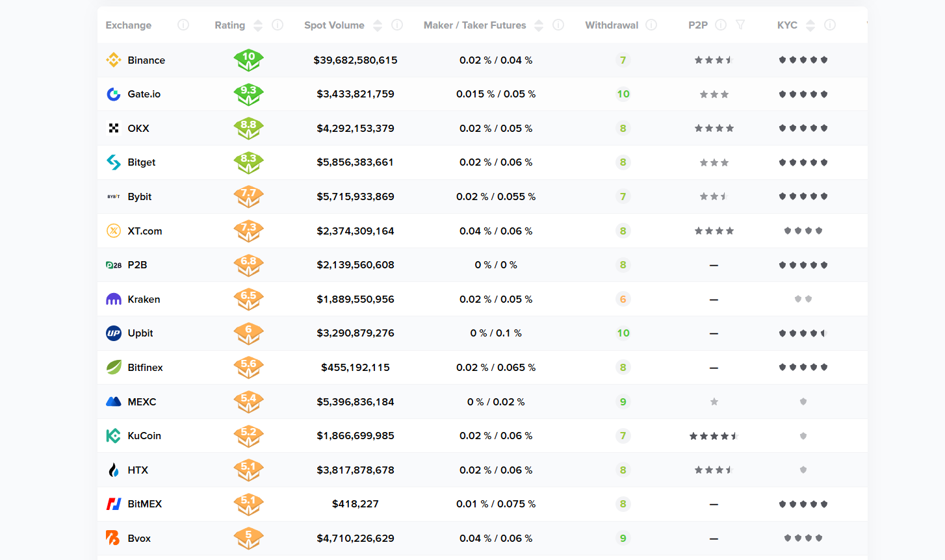Open the Binance exchange link
Image resolution: width=945 pixels, height=560 pixels.
pyautogui.click(x=146, y=60)
